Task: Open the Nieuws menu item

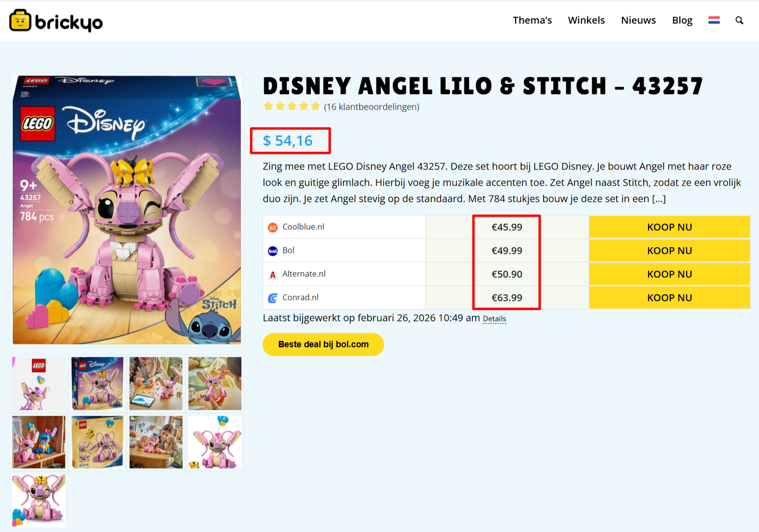Action: [x=638, y=20]
